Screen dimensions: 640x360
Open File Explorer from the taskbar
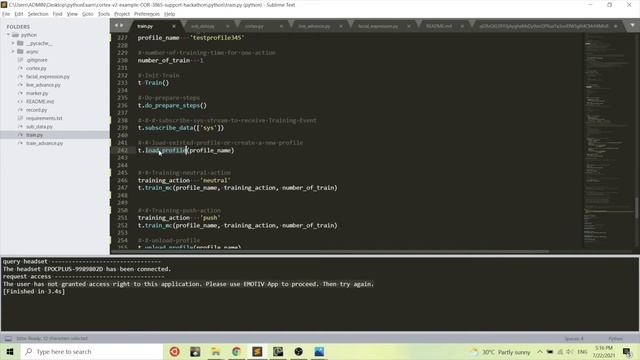tap(216, 351)
